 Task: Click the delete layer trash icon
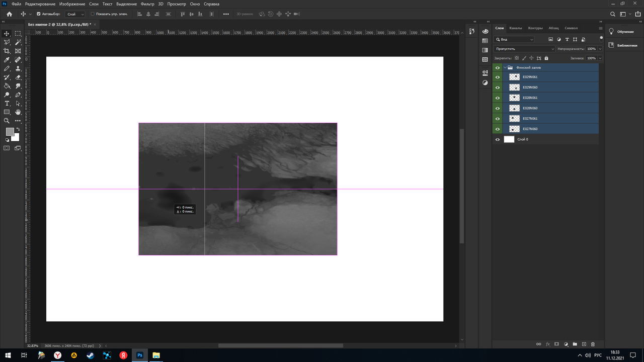point(593,344)
